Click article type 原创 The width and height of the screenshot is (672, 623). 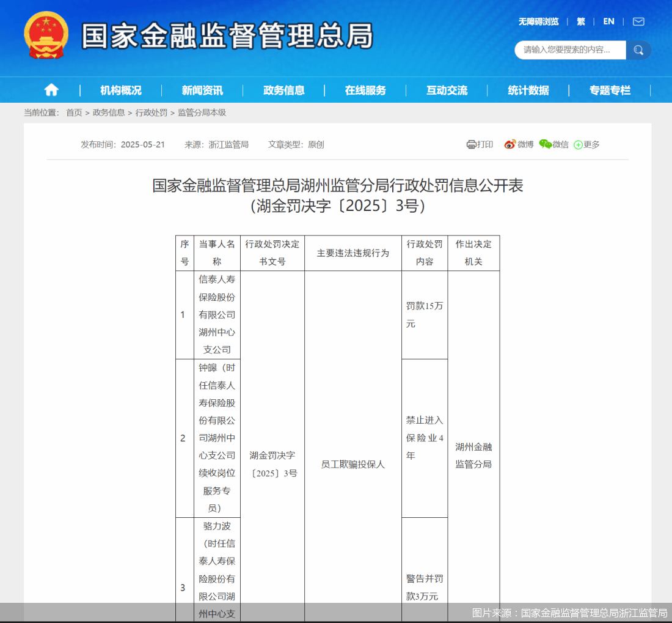(x=316, y=144)
